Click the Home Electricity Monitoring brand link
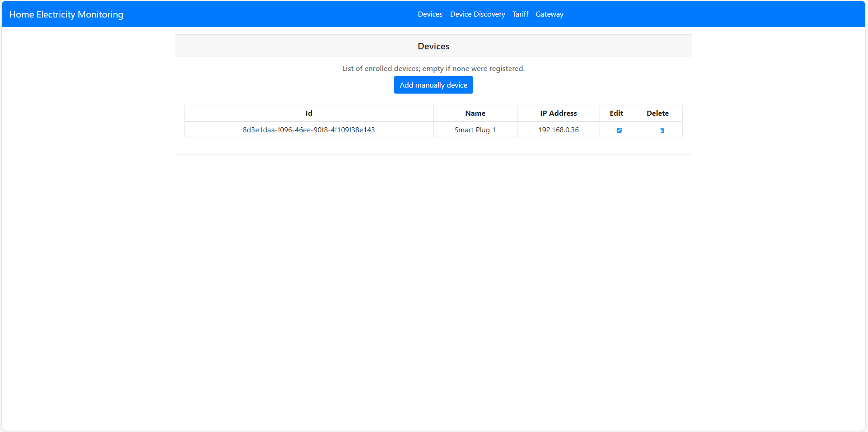 [66, 14]
